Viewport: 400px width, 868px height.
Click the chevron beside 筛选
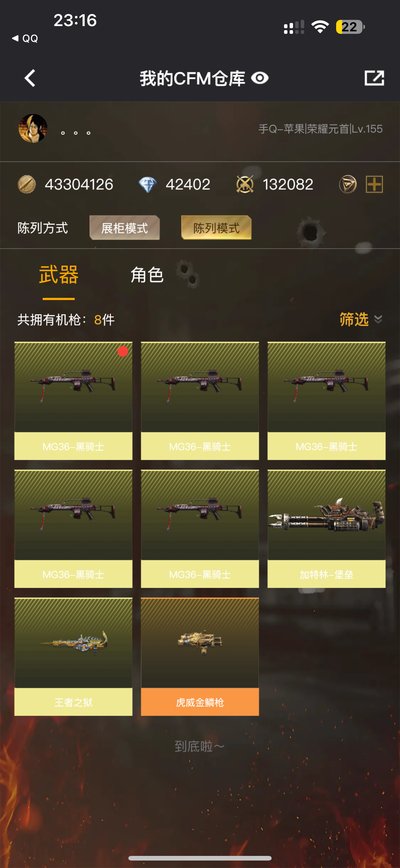(x=378, y=319)
